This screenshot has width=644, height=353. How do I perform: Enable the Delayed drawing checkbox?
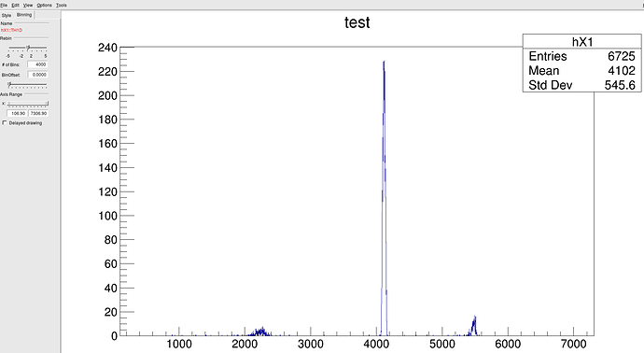click(x=5, y=123)
